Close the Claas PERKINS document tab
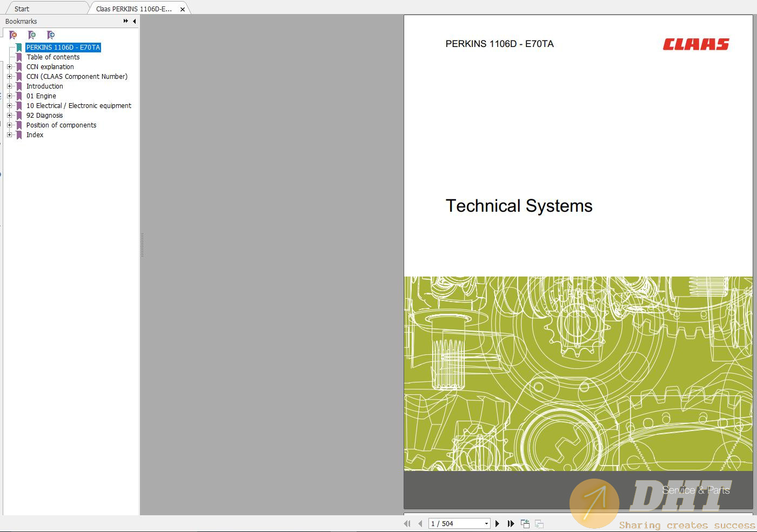Image resolution: width=757 pixels, height=532 pixels. 183,9
